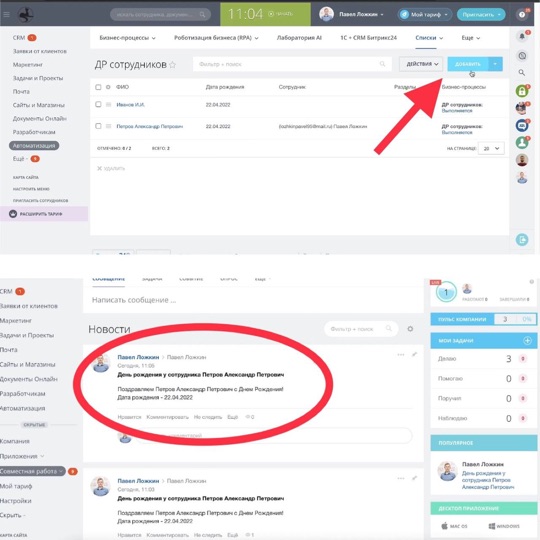Click the green lock icon in the right sidebar
The image size is (540, 540).
(x=522, y=91)
